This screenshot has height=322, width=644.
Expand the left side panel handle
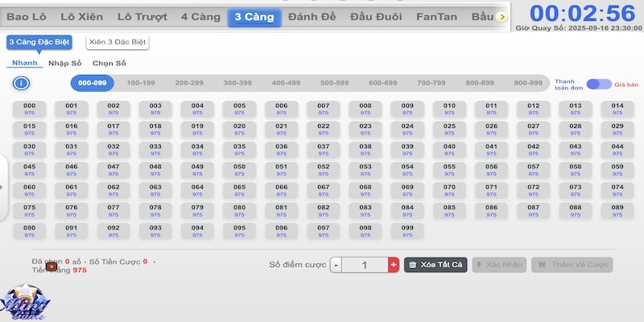point(3,187)
